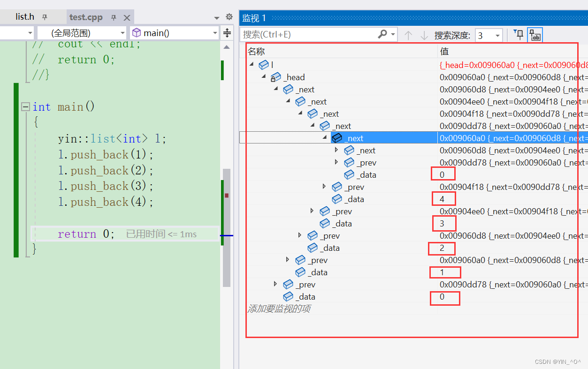Screen dimensions: 588x369
Task: Click the magnifier search icon in watch panel
Action: click(x=382, y=34)
